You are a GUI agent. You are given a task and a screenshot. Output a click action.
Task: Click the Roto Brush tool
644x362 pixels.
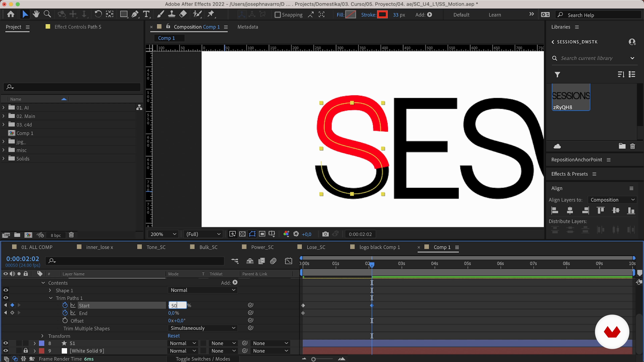[x=197, y=14]
